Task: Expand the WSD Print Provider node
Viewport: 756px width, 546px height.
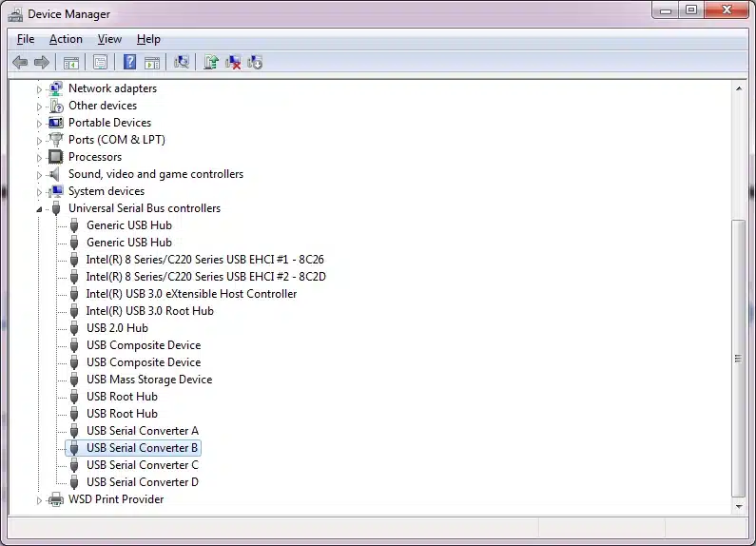Action: coord(39,500)
